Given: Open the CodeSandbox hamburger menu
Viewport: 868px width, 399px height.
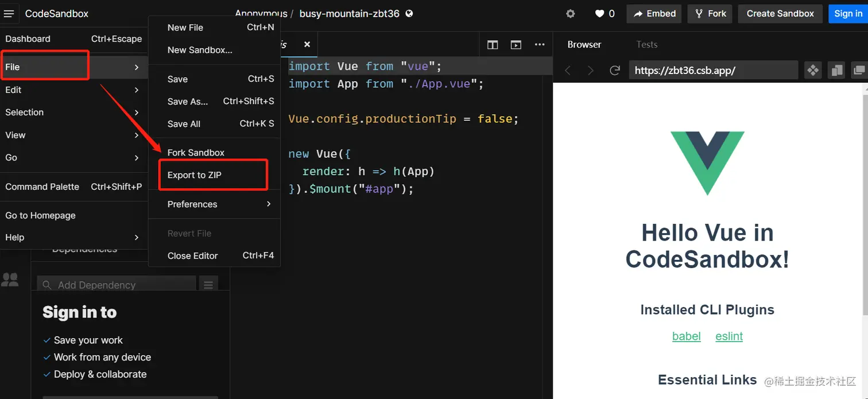Looking at the screenshot, I should [x=9, y=13].
